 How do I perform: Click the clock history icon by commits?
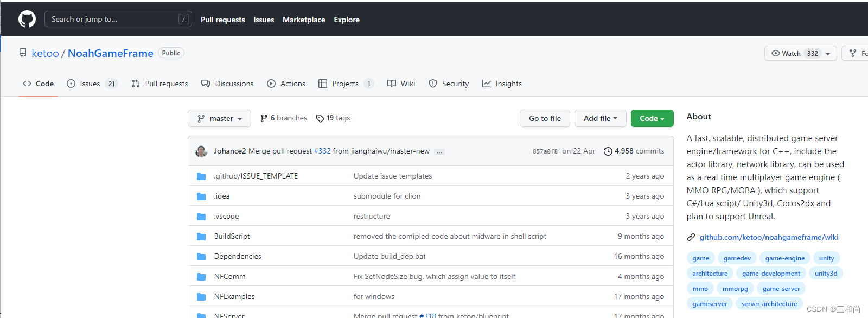coord(608,151)
